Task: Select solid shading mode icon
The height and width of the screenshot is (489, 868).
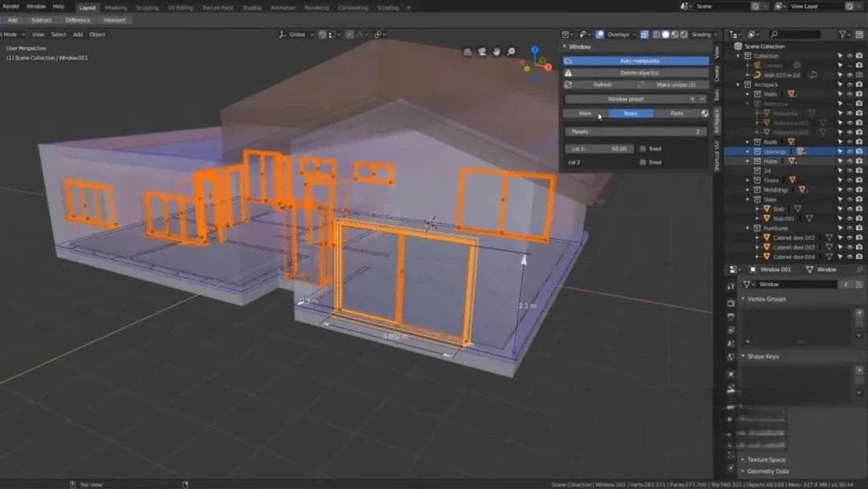Action: tap(666, 35)
